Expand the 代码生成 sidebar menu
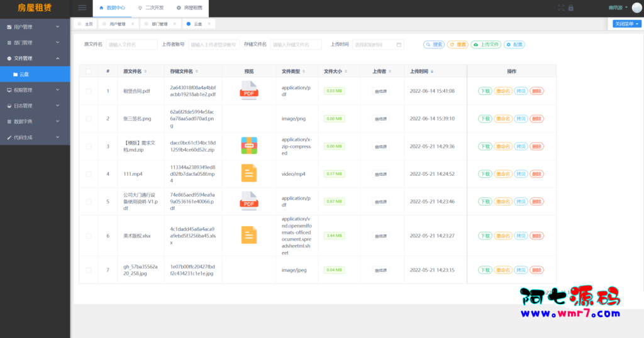 (35, 138)
